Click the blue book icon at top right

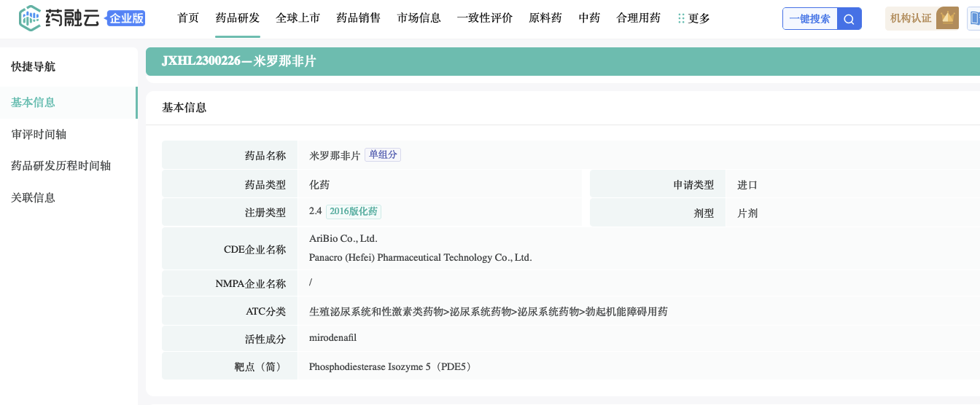coord(974,18)
